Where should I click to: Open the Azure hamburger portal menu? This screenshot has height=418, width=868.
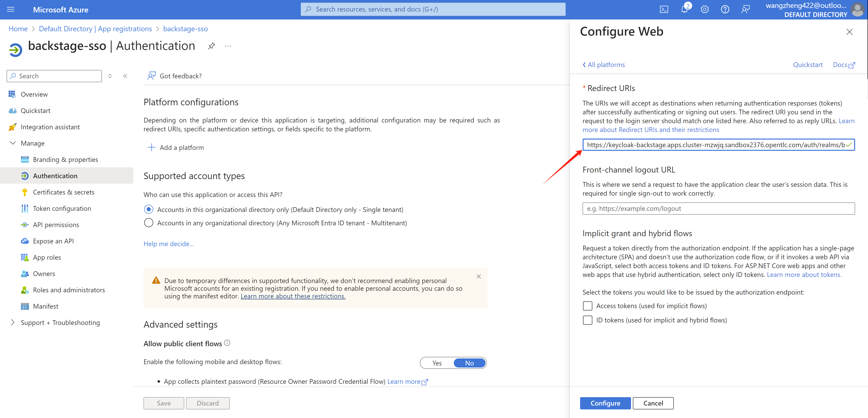point(11,10)
